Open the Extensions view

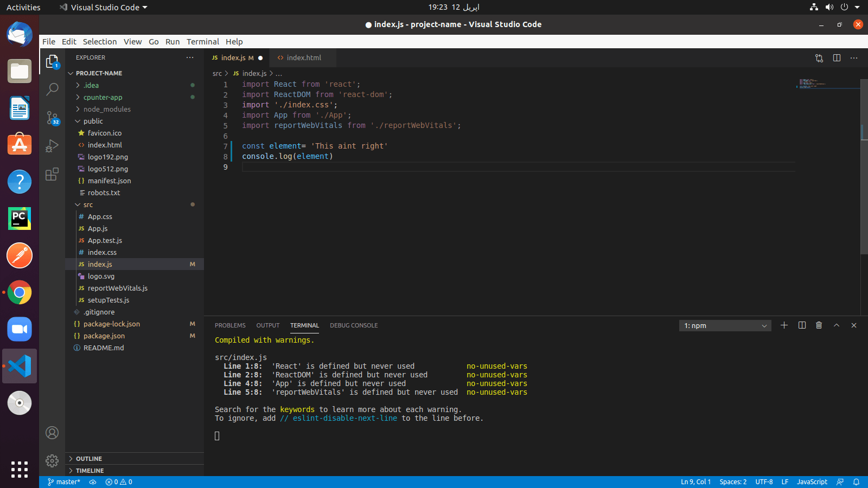point(52,175)
